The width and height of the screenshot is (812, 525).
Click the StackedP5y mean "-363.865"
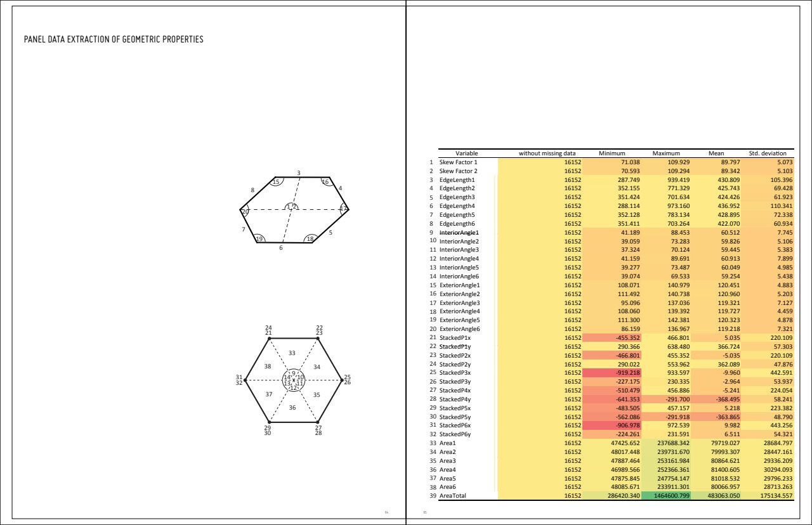coord(728,417)
